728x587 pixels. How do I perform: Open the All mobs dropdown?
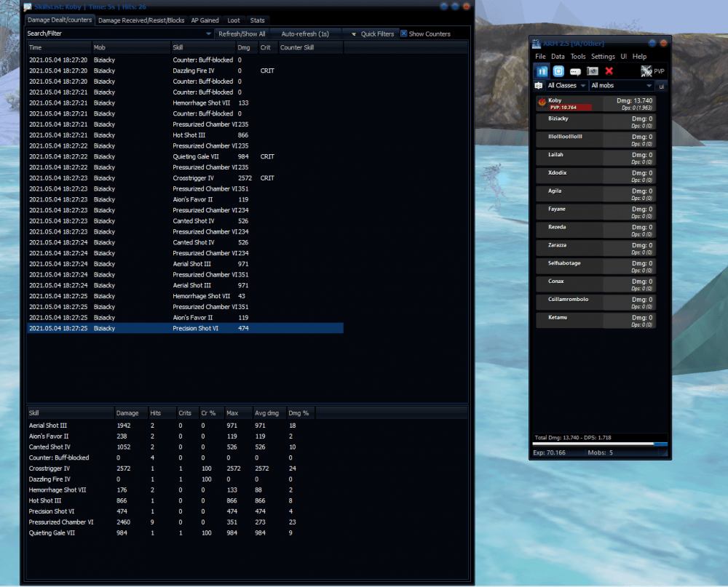(621, 86)
